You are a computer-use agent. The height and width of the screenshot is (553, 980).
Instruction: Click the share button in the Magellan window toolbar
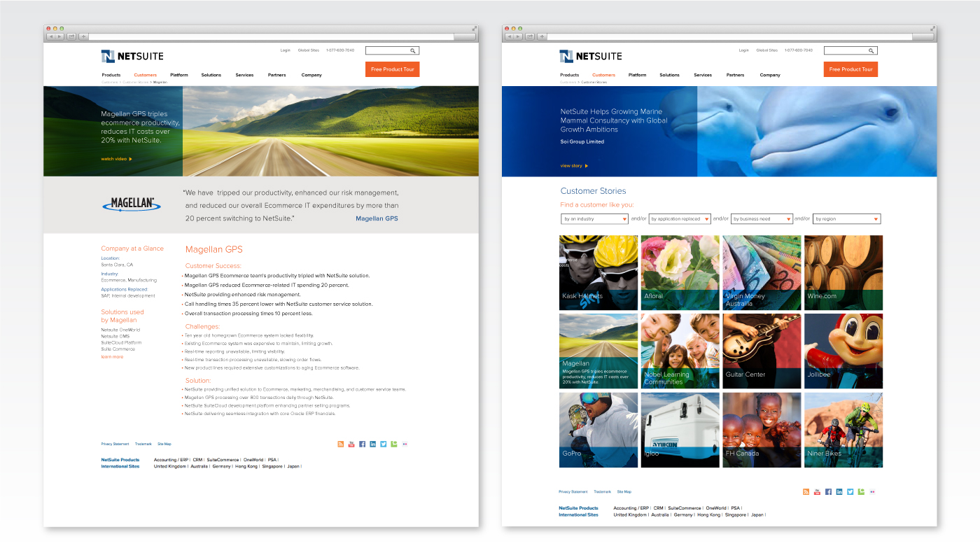[72, 36]
